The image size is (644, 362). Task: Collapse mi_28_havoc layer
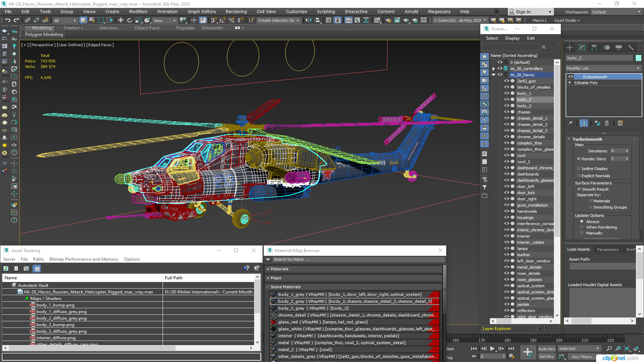tap(493, 75)
